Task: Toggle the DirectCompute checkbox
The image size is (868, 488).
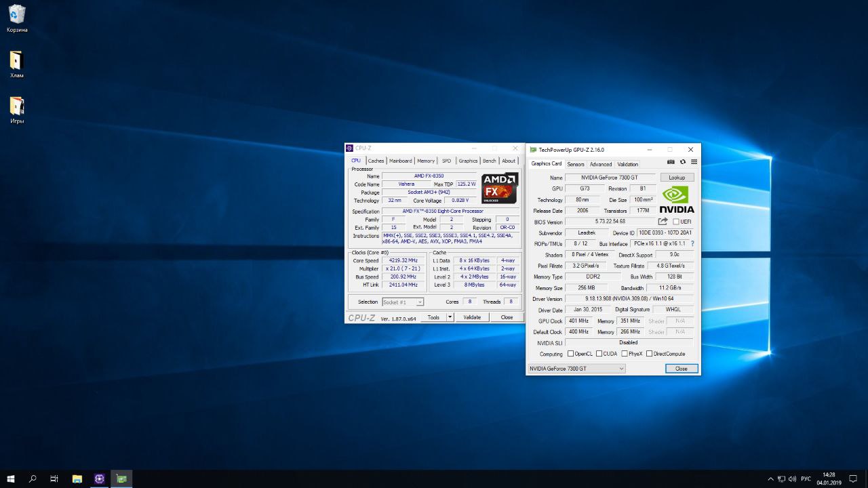Action: [650, 354]
